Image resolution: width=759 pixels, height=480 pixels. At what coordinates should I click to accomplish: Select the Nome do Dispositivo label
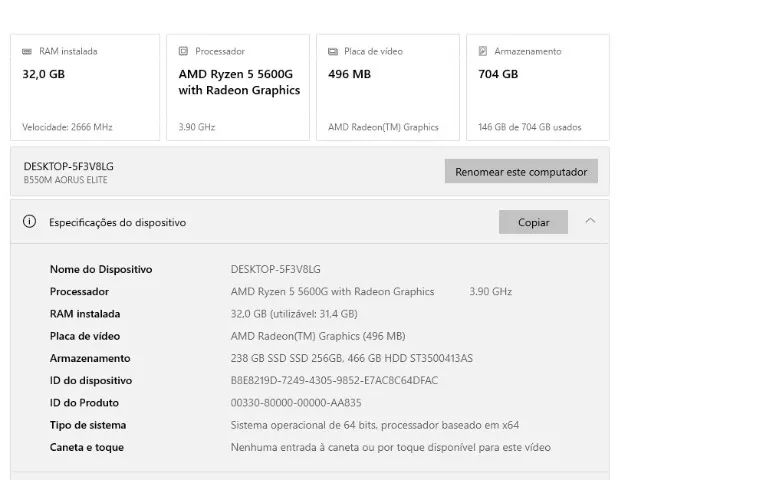click(101, 269)
